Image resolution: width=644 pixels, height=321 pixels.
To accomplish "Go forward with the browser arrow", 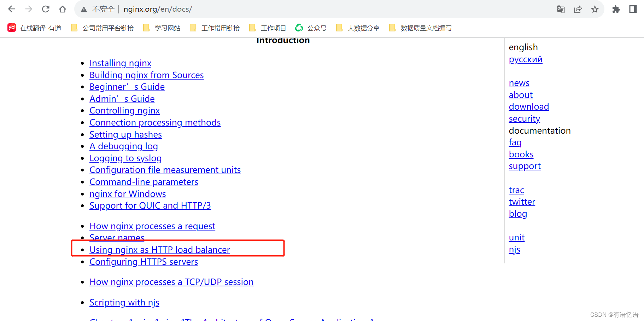I will (x=29, y=9).
